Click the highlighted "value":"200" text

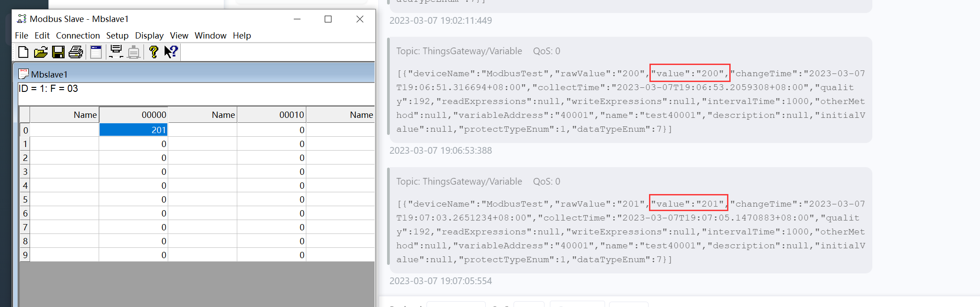point(689,73)
